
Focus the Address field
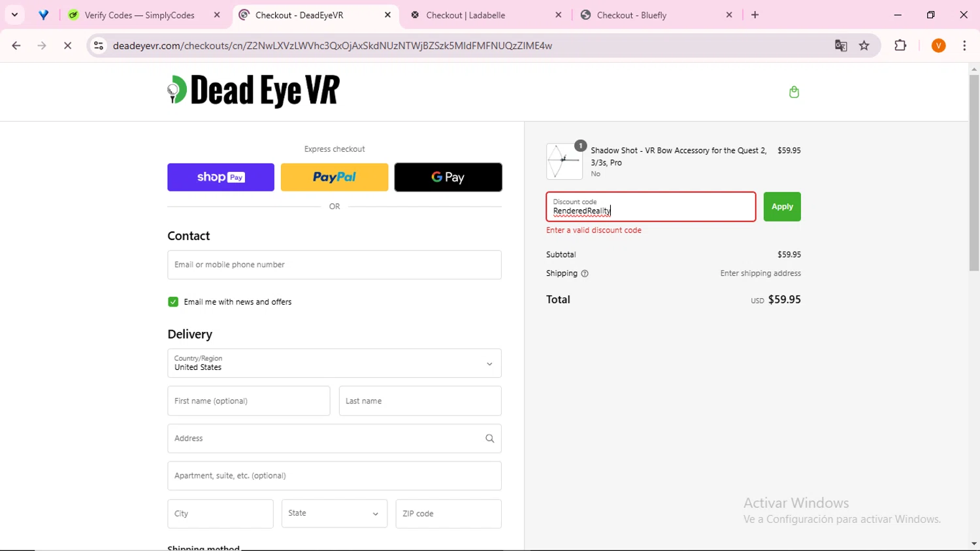click(x=335, y=439)
